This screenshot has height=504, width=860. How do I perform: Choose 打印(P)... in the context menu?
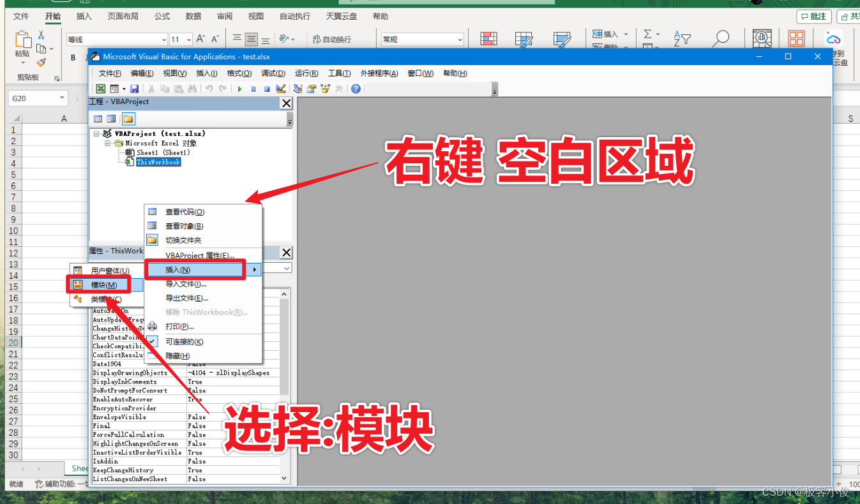(203, 327)
